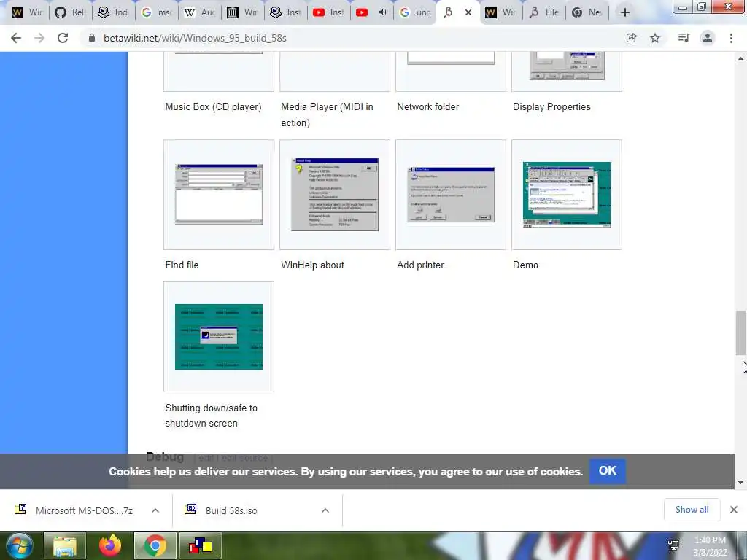This screenshot has height=560, width=747.
Task: Click the scrollbar up arrow
Action: (740, 58)
